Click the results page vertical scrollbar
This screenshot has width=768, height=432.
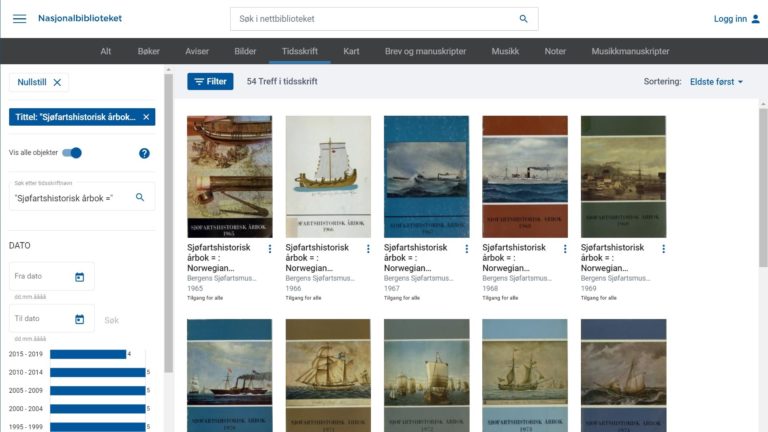click(763, 188)
